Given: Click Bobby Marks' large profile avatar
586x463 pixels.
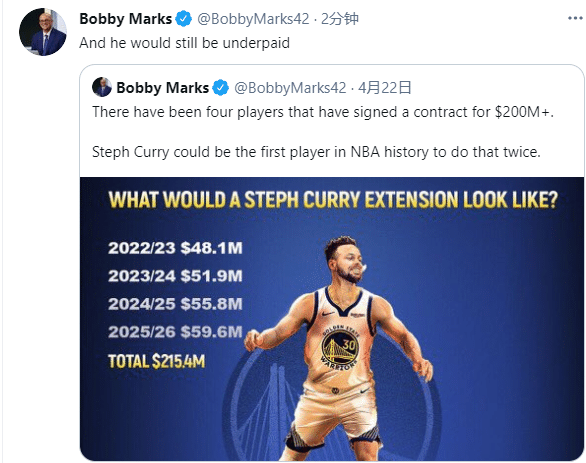Looking at the screenshot, I should click(43, 32).
